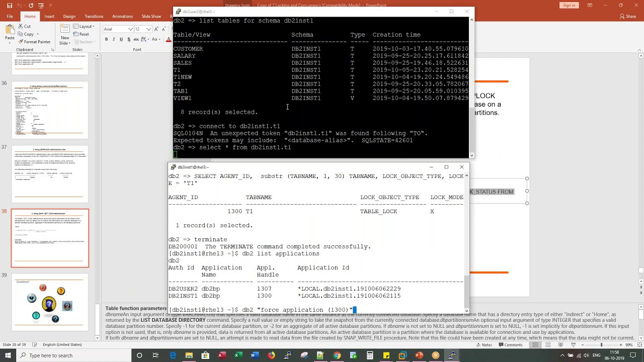
Task: Click the Reset slide button
Action: (81, 34)
